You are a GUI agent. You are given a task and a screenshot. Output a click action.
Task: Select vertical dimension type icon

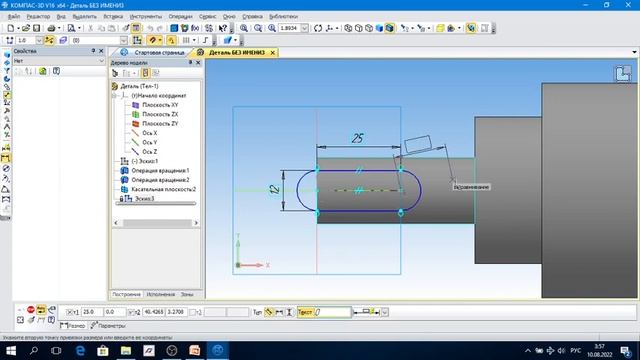point(289,312)
